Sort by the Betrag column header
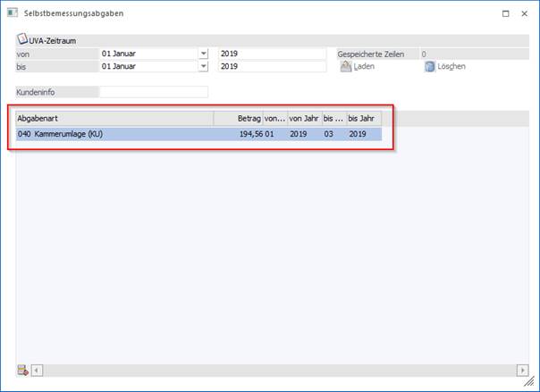540x392 pixels. pos(238,118)
